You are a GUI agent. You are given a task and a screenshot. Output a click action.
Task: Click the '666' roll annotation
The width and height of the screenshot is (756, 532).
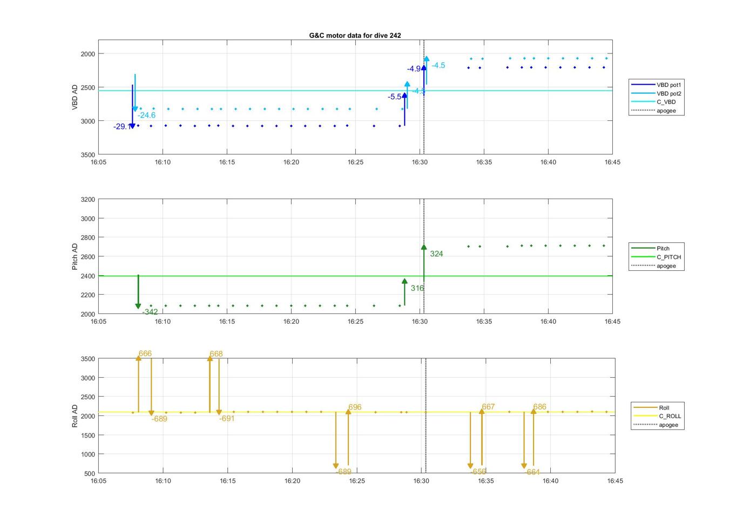(x=145, y=354)
